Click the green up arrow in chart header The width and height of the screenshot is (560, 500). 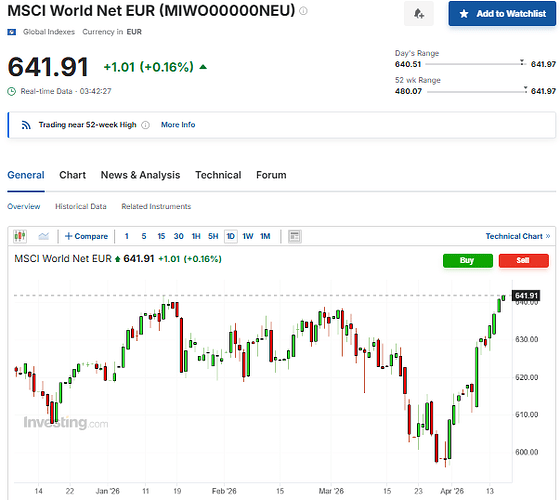coord(117,259)
